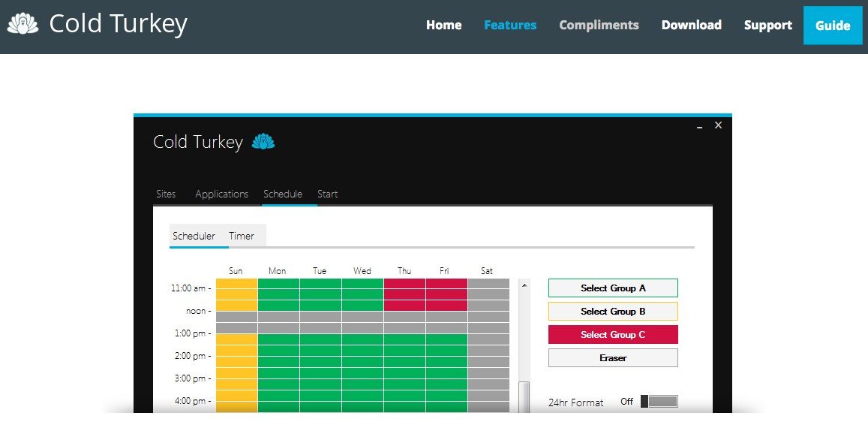Click the Wed column header
868x434 pixels.
pos(362,271)
